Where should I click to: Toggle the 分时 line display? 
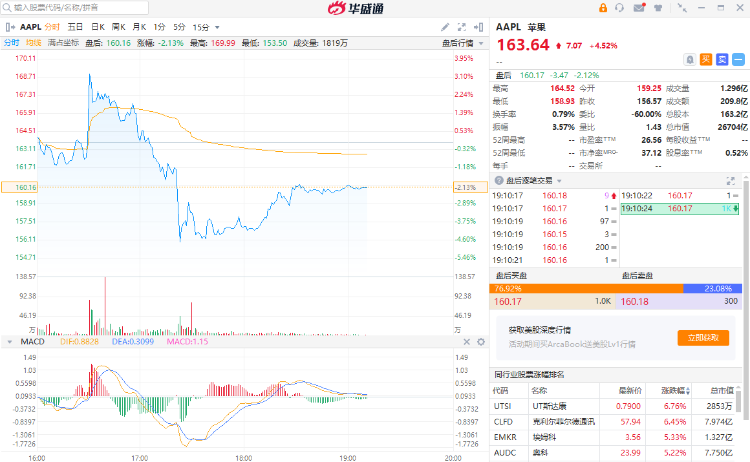pos(11,43)
